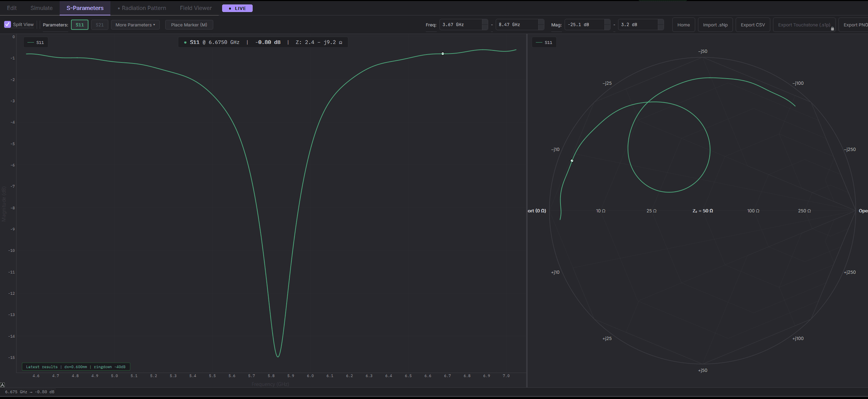Click Import .sNp button
The width and height of the screenshot is (868, 399).
(x=715, y=25)
